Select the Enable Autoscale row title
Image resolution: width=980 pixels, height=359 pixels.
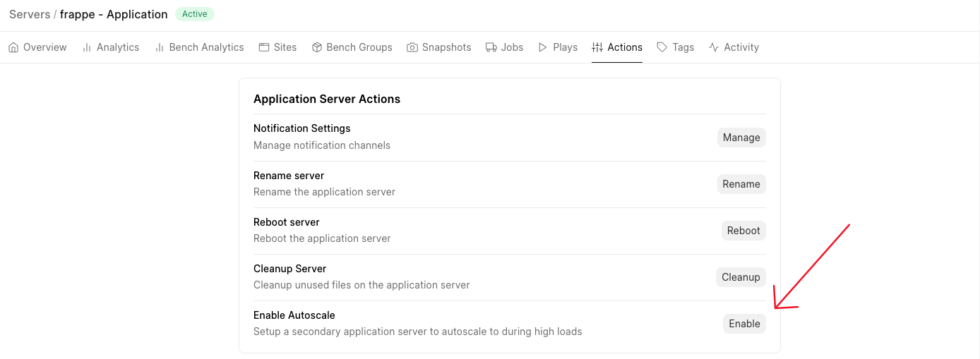294,315
